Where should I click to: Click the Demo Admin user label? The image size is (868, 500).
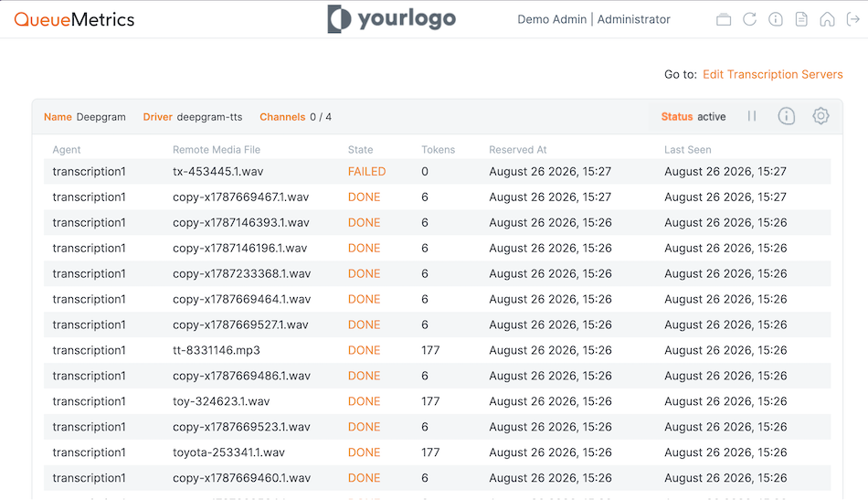pyautogui.click(x=551, y=19)
